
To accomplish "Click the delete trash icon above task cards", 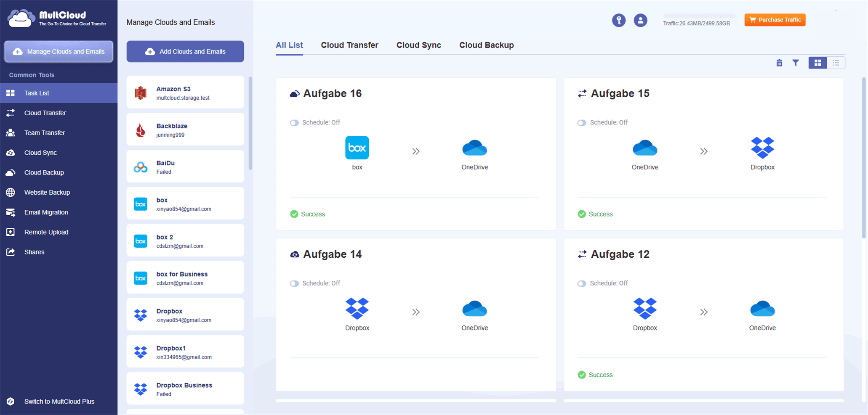I will [779, 63].
